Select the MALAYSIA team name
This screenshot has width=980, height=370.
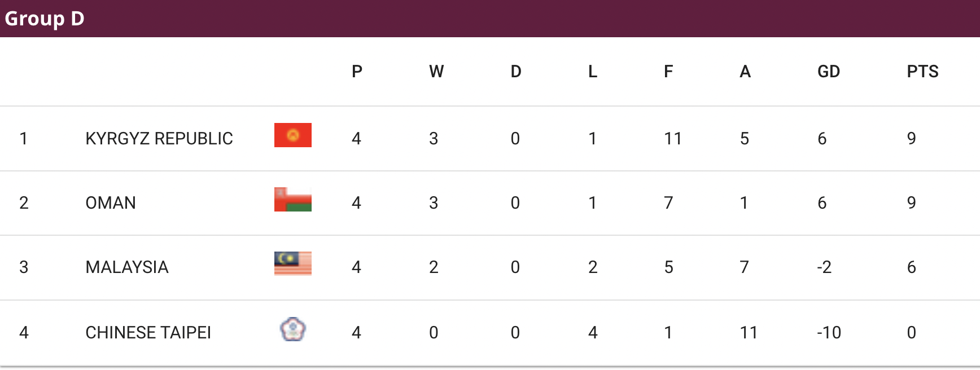pyautogui.click(x=127, y=267)
